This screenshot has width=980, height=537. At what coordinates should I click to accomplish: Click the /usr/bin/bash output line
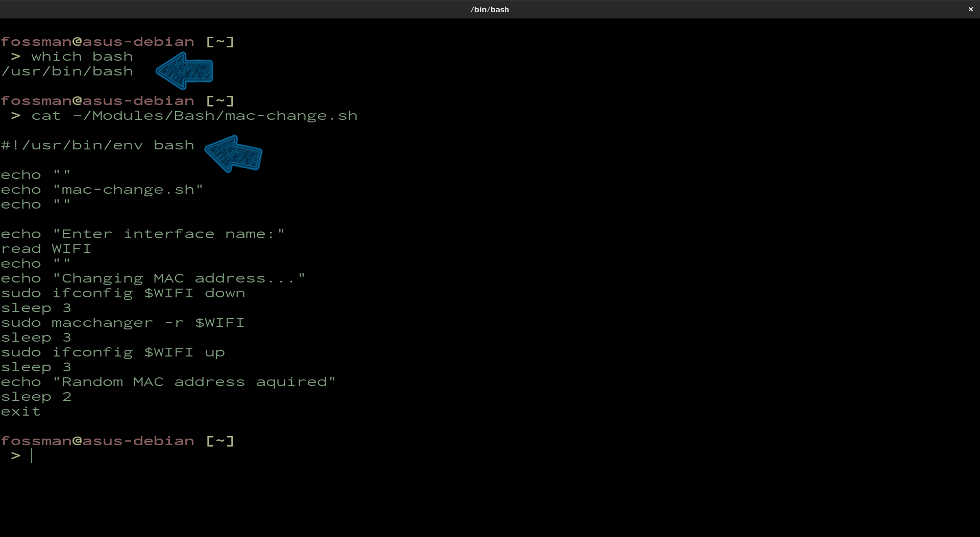coord(67,71)
